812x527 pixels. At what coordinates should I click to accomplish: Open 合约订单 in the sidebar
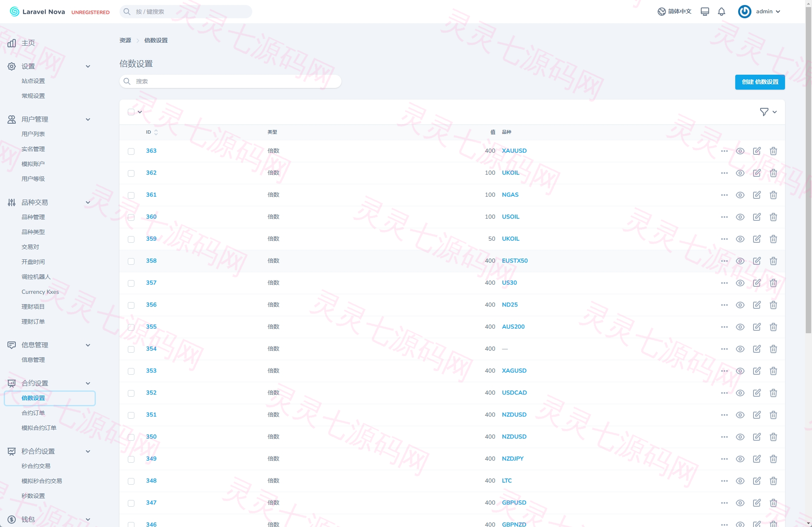pyautogui.click(x=33, y=413)
